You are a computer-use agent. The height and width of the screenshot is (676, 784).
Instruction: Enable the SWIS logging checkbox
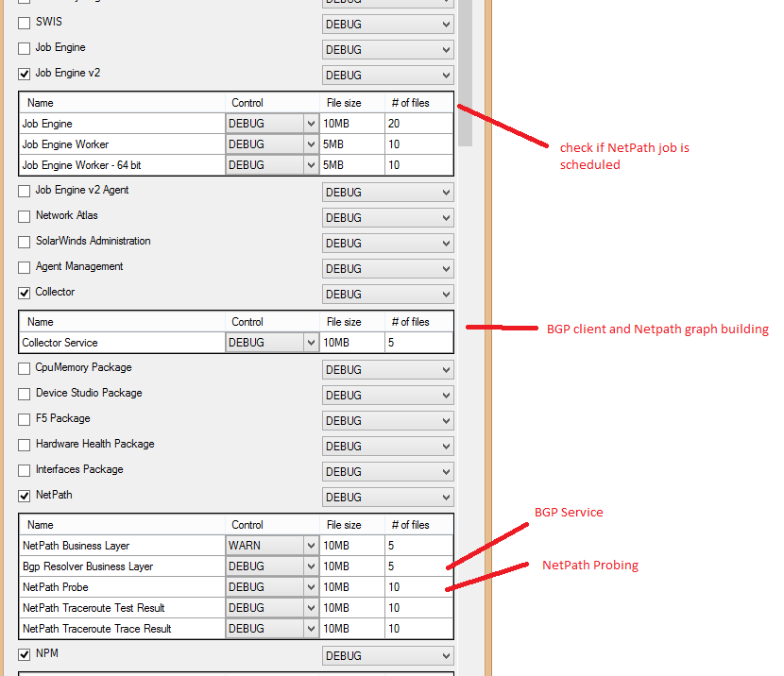pyautogui.click(x=24, y=23)
